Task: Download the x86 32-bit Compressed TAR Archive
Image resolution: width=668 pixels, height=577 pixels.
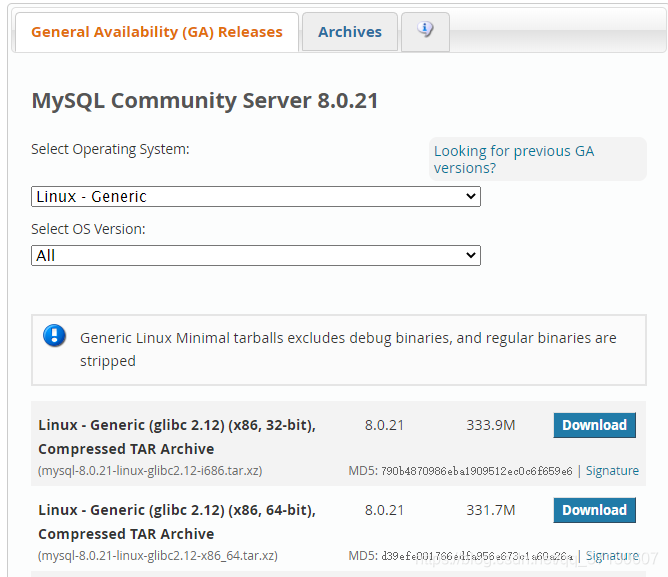Action: click(x=594, y=425)
